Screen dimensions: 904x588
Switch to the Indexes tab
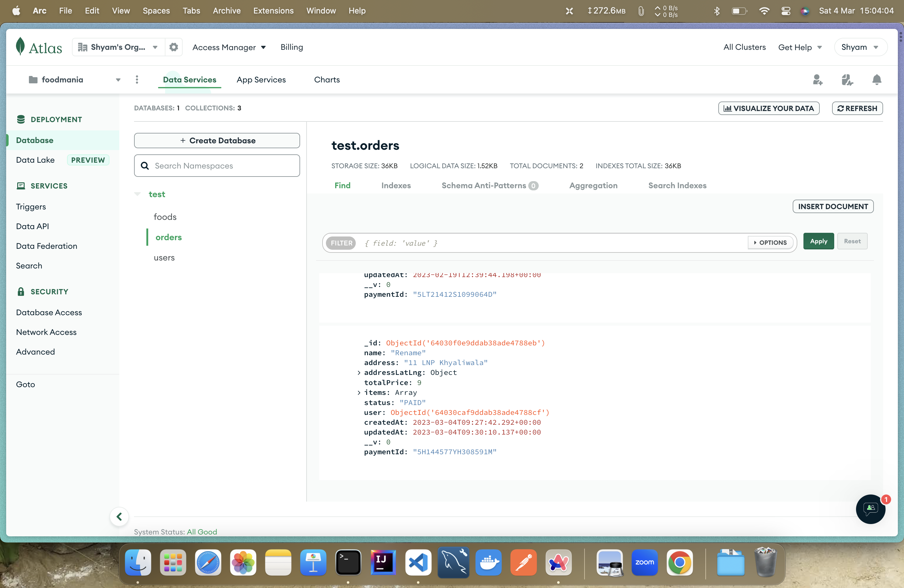[396, 185]
